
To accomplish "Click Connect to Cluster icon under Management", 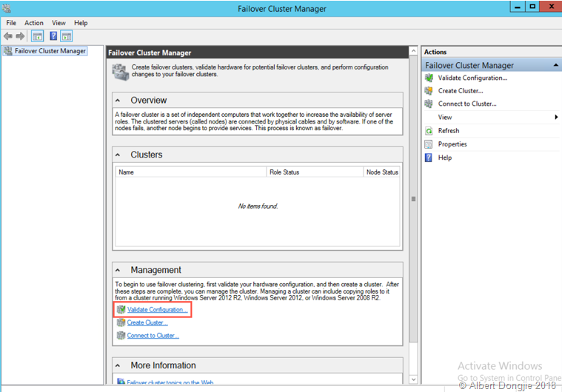I will (121, 336).
